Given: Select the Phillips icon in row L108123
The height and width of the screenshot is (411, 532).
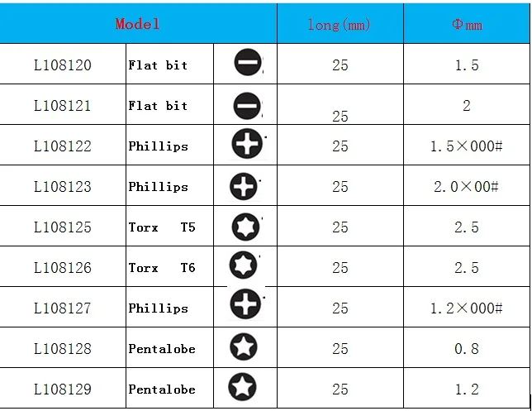Looking at the screenshot, I should click(244, 186).
